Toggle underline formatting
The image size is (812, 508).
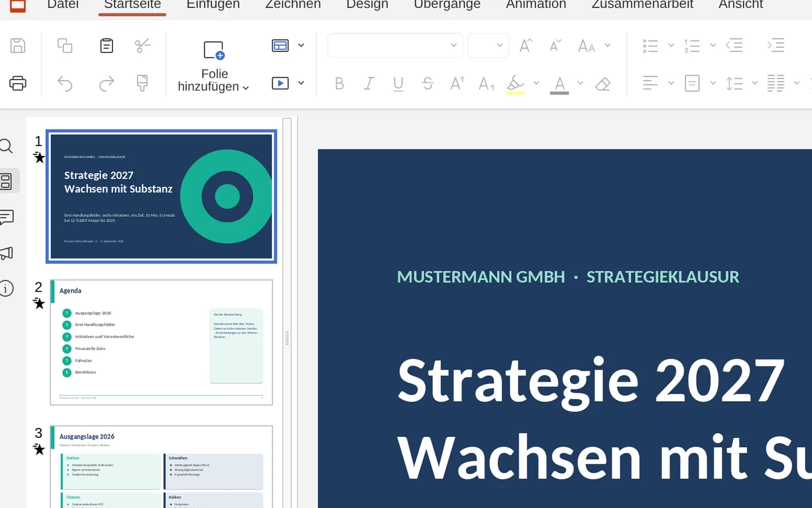click(398, 84)
